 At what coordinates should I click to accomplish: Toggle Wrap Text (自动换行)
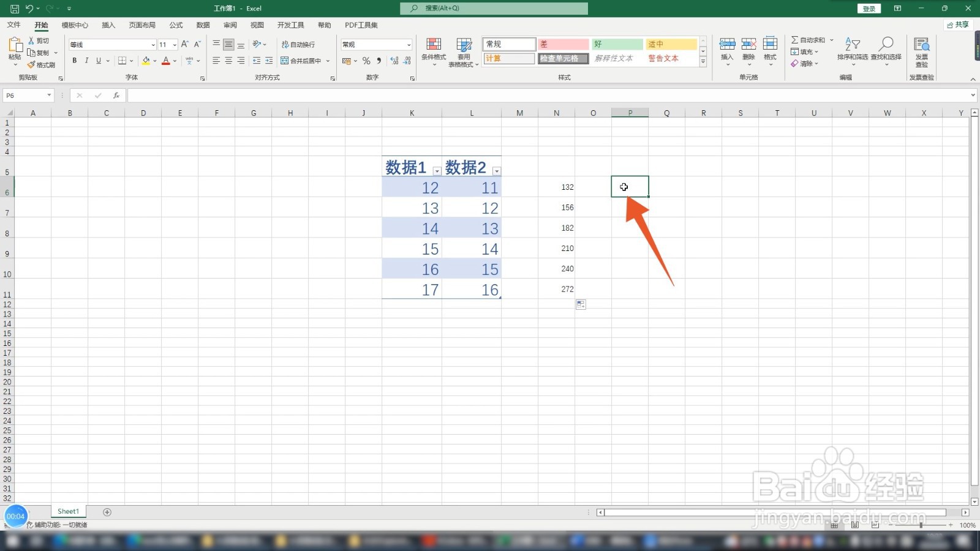(x=298, y=45)
